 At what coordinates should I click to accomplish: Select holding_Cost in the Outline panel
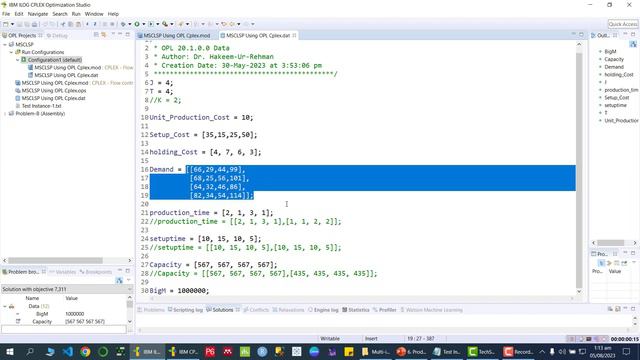click(619, 75)
